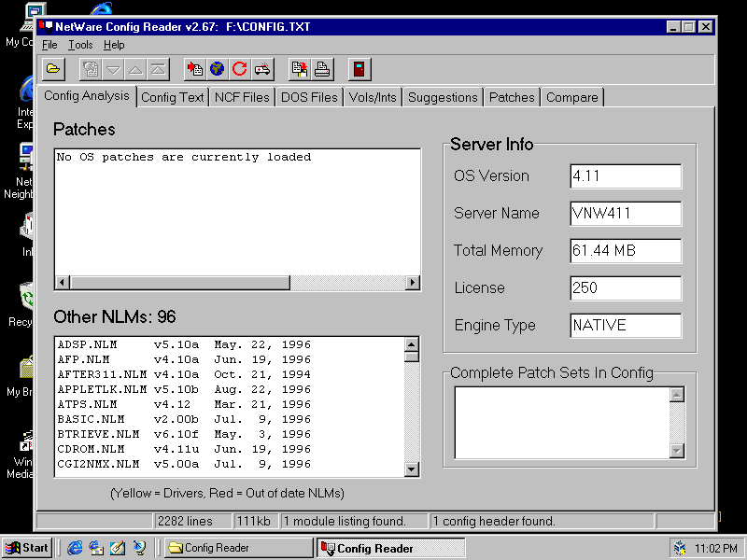Click left arrow of Patches horizontal scrollbar
This screenshot has height=560, width=747.
[x=63, y=283]
